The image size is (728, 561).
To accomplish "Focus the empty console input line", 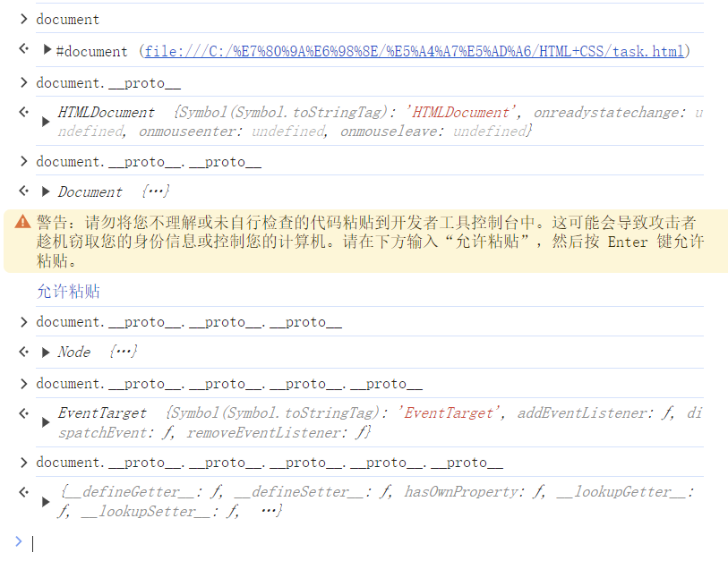I will click(358, 542).
